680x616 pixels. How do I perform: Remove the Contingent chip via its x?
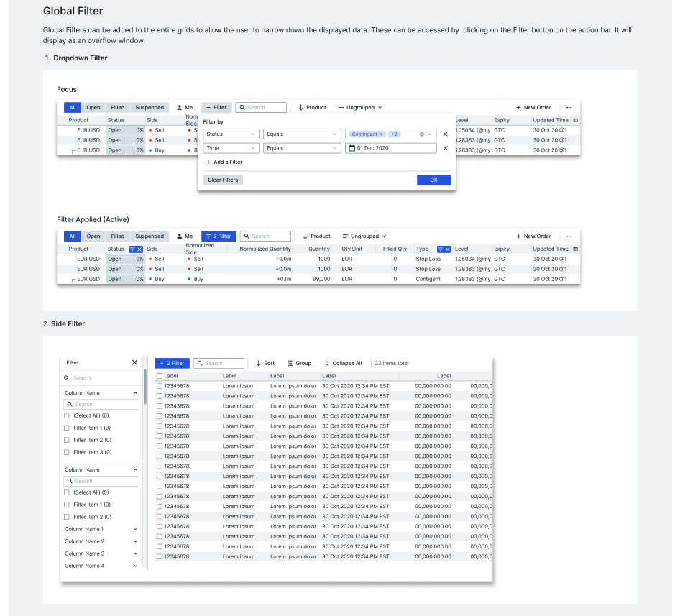tap(381, 134)
